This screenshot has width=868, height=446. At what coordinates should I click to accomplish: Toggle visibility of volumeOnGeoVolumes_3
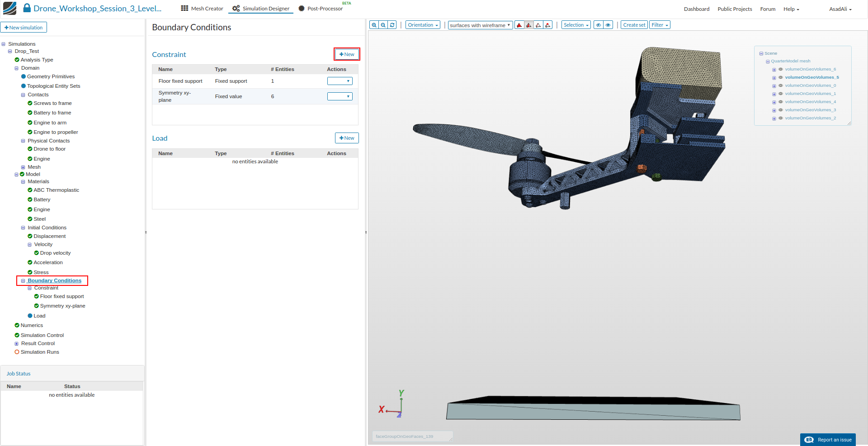(x=780, y=110)
